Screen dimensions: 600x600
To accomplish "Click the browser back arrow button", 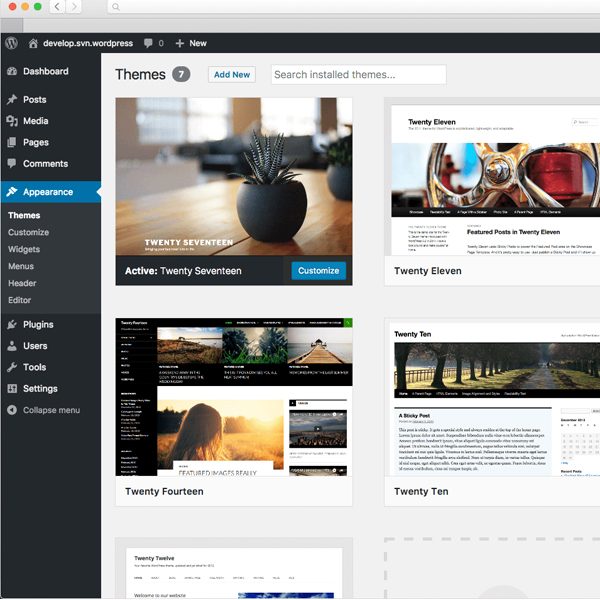I will coord(57,7).
